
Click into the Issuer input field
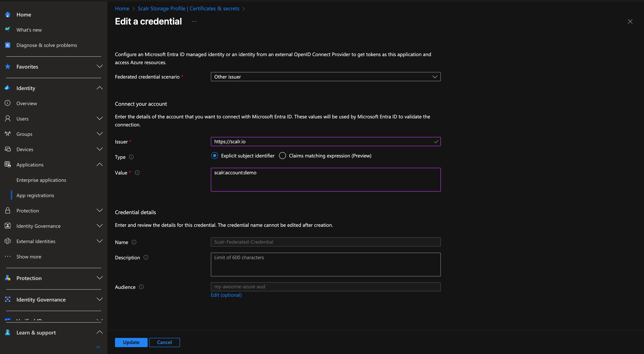(x=323, y=142)
